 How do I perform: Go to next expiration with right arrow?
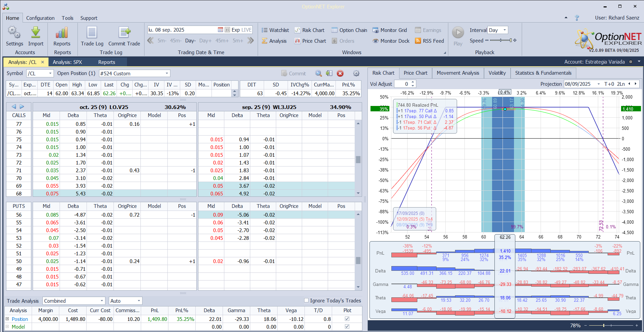click(22, 107)
